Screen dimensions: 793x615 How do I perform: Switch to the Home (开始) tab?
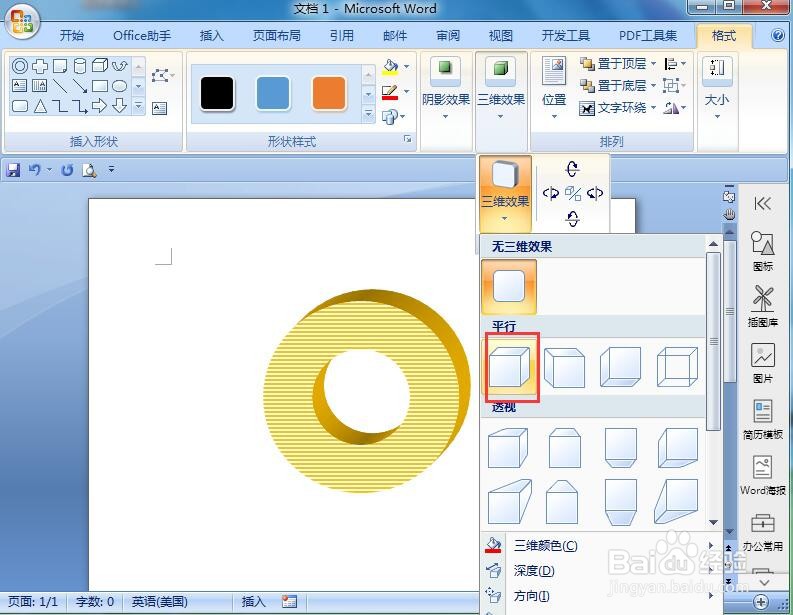pyautogui.click(x=72, y=35)
